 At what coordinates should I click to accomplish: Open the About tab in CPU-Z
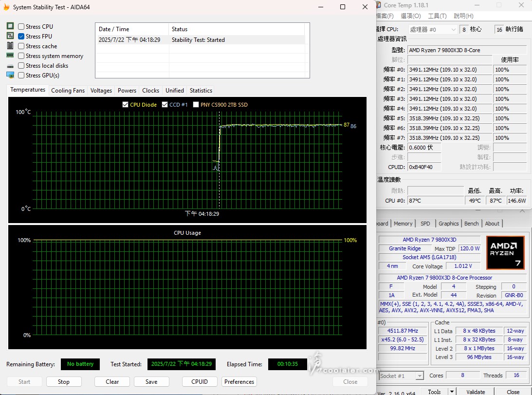(x=492, y=224)
